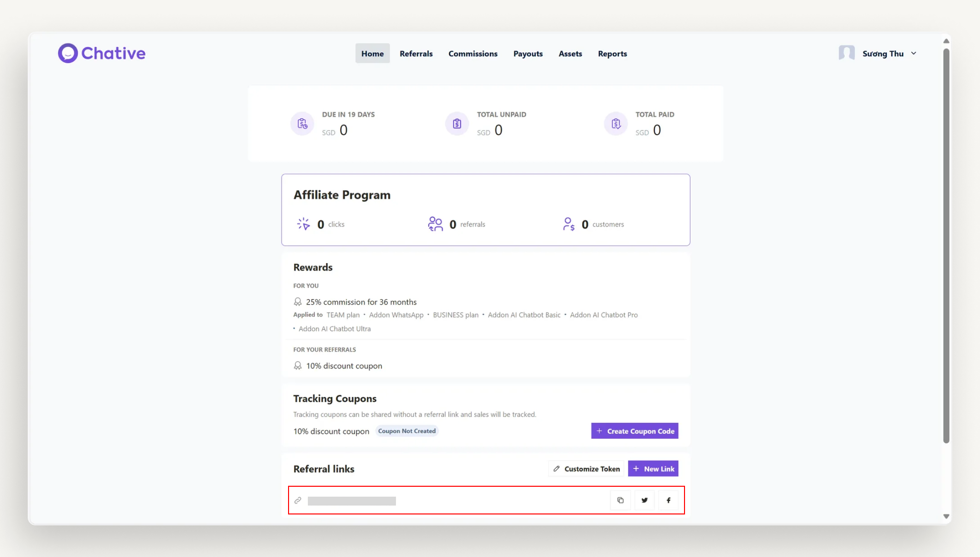Expand the Sương Thu account dropdown
The image size is (980, 557).
(x=914, y=53)
